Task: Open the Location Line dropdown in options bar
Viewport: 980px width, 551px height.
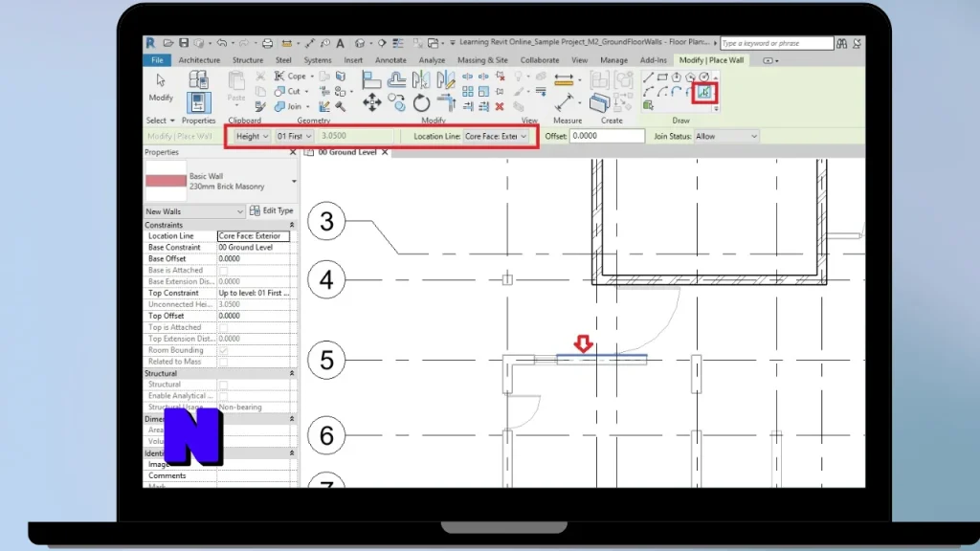Action: pos(496,136)
